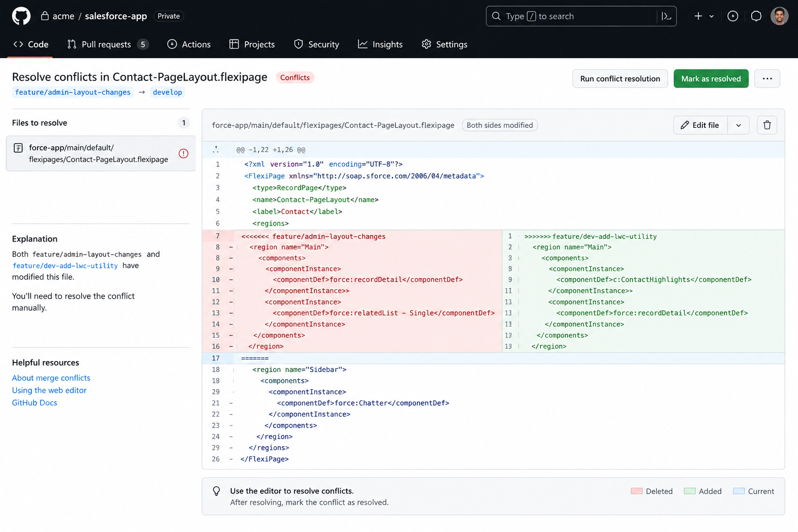Open feature/dev-add-lwc-utility link in the Explanation
The width and height of the screenshot is (798, 532).
[x=65, y=265]
